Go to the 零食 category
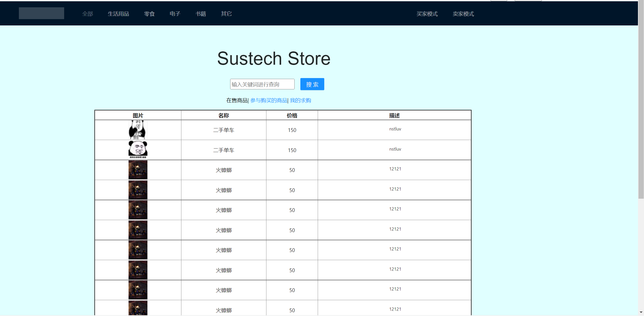 tap(149, 14)
